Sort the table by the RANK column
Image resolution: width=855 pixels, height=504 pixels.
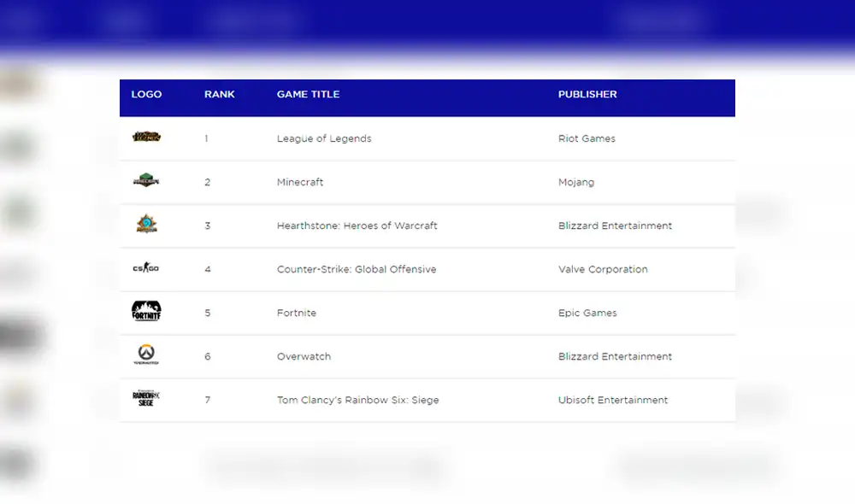[220, 95]
